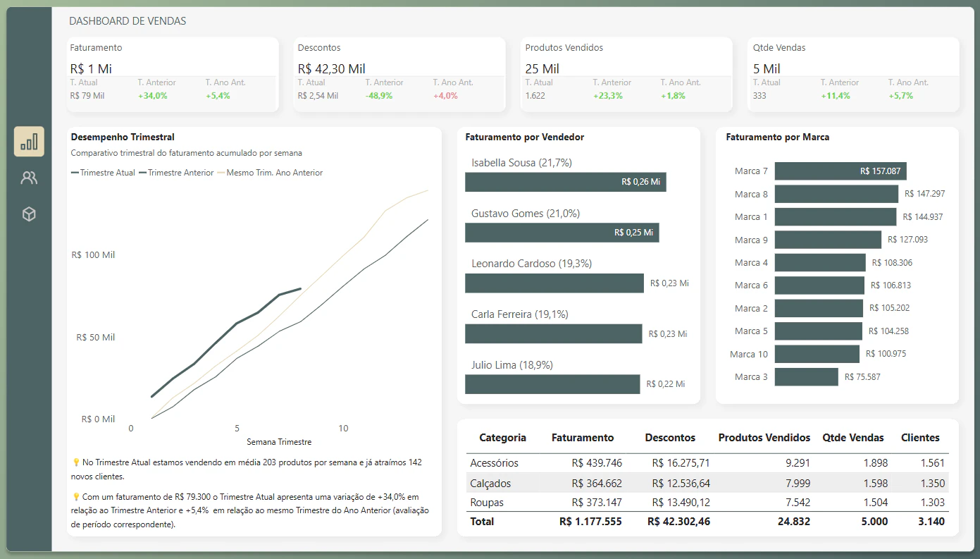Select the Marca 1 bar
Screen dimensions: 980x559
click(x=836, y=216)
